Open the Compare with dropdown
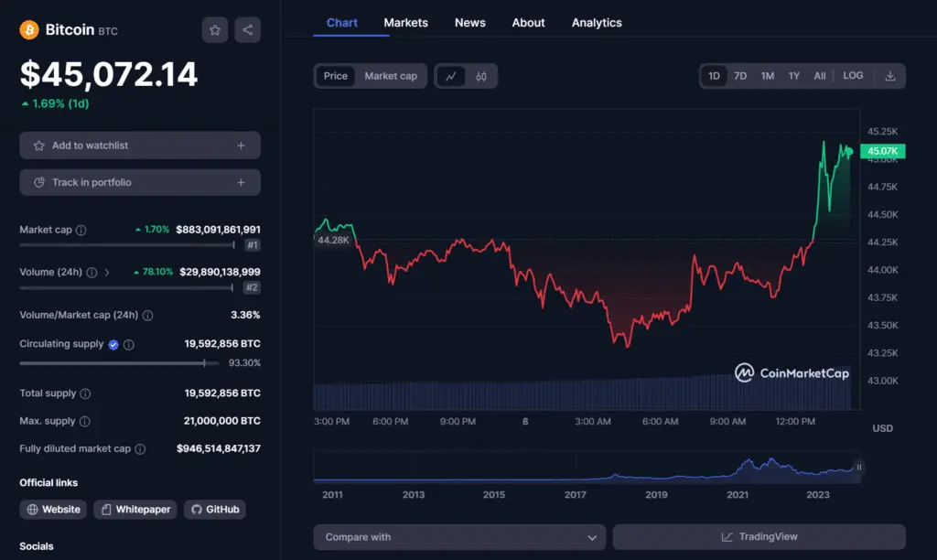The width and height of the screenshot is (937, 560). pyautogui.click(x=458, y=537)
